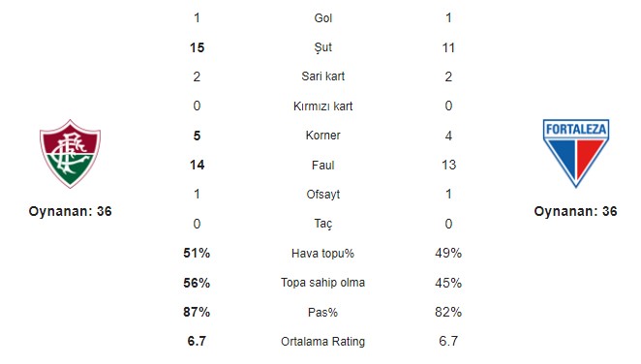The height and width of the screenshot is (364, 641).
Task: Click the Hava topu% label
Action: (323, 254)
